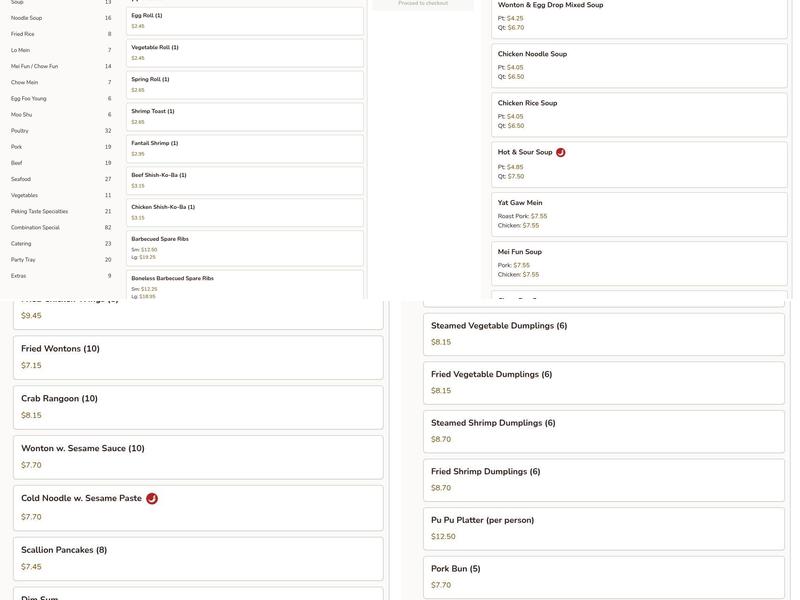Select the Pork Bun (5) item

[603, 577]
